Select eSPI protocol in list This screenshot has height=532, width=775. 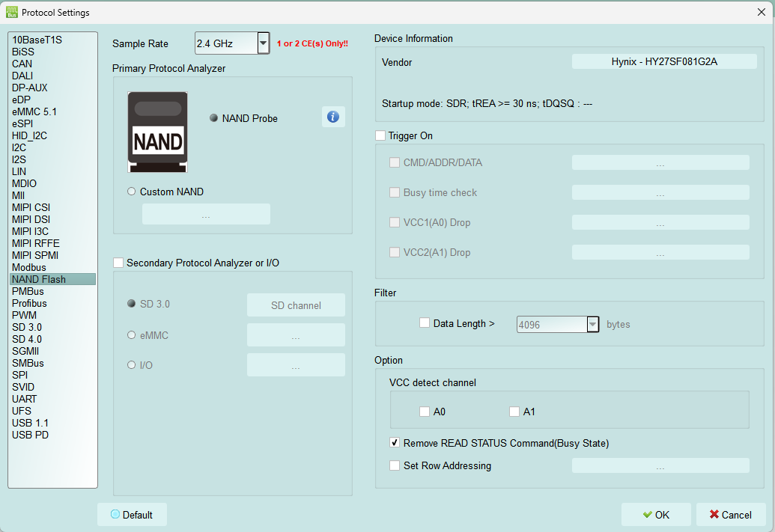pos(53,123)
